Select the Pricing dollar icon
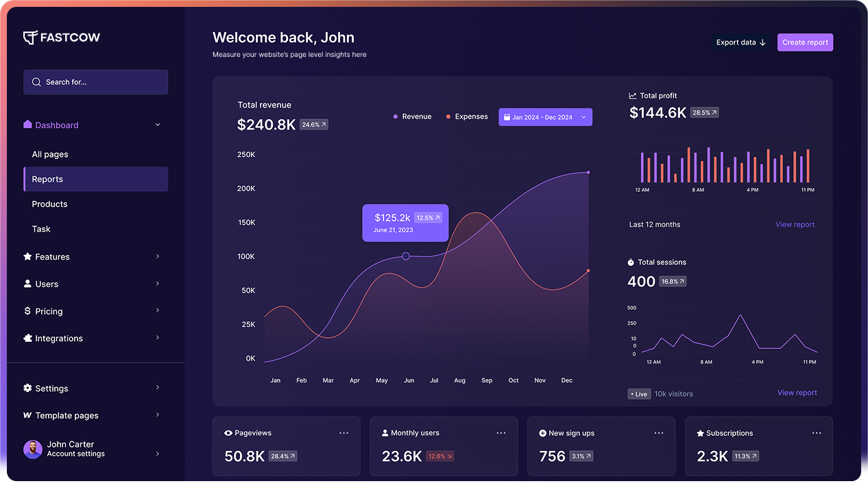This screenshot has height=488, width=868. (26, 311)
